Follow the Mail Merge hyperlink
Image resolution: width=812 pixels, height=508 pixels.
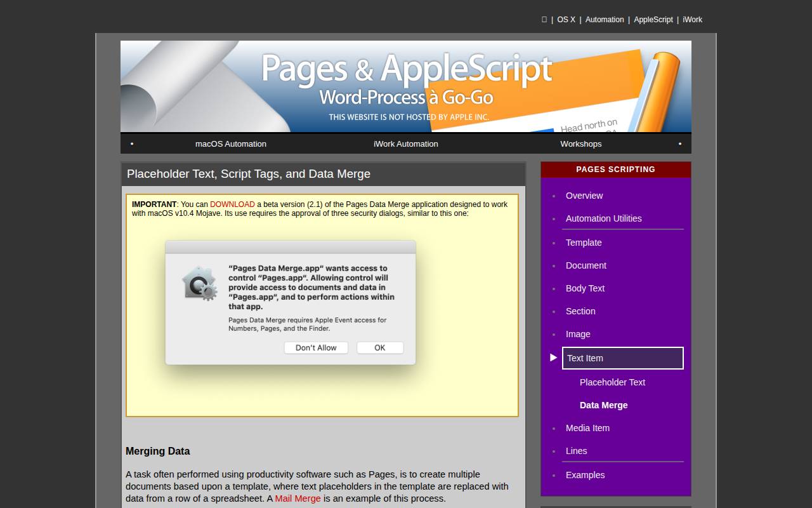point(298,498)
